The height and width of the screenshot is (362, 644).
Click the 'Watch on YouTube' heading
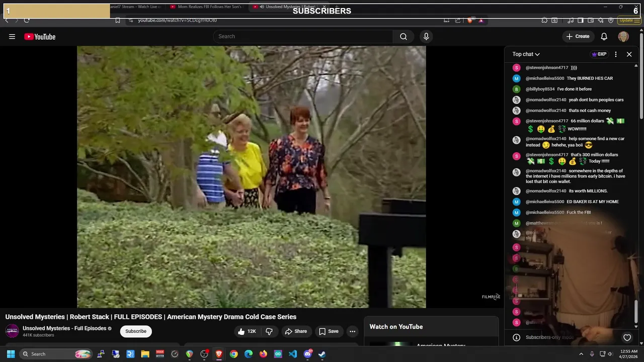pyautogui.click(x=396, y=327)
